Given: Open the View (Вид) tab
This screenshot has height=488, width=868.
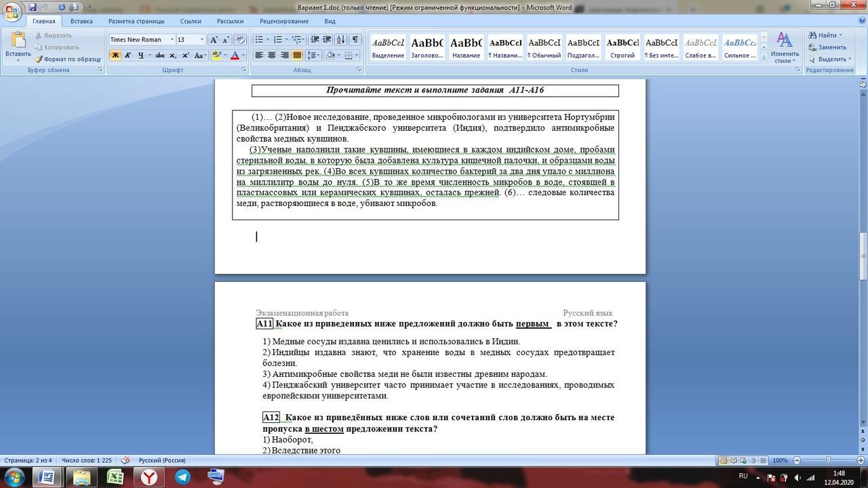Looking at the screenshot, I should coord(330,21).
